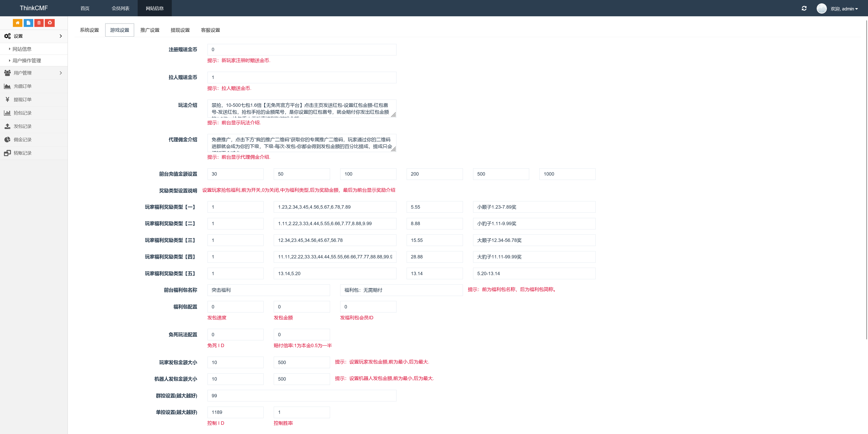The image size is (868, 434).
Task: Click the 提现订单 yen icon
Action: [7, 100]
